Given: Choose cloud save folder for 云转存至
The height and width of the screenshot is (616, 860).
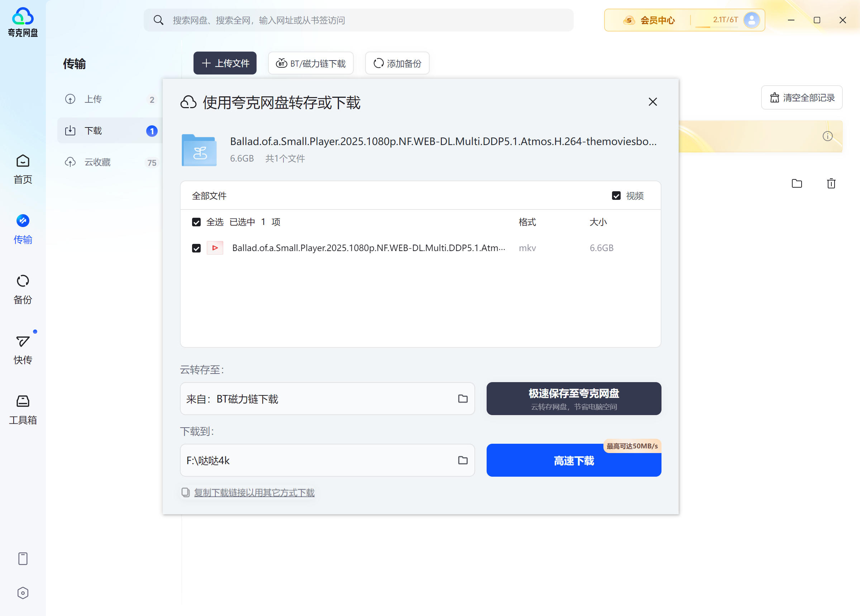Looking at the screenshot, I should pyautogui.click(x=463, y=398).
